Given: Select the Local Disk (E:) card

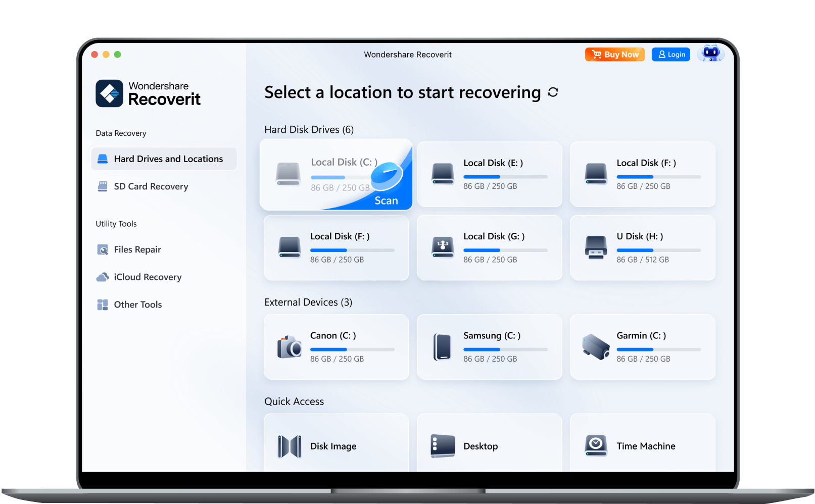Looking at the screenshot, I should (x=489, y=174).
